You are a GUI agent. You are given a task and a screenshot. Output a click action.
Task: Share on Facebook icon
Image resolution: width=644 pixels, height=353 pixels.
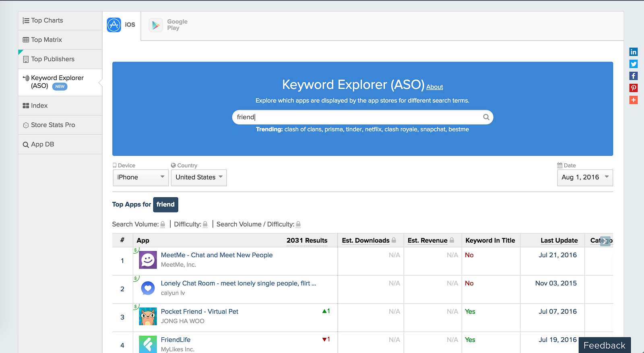click(634, 76)
